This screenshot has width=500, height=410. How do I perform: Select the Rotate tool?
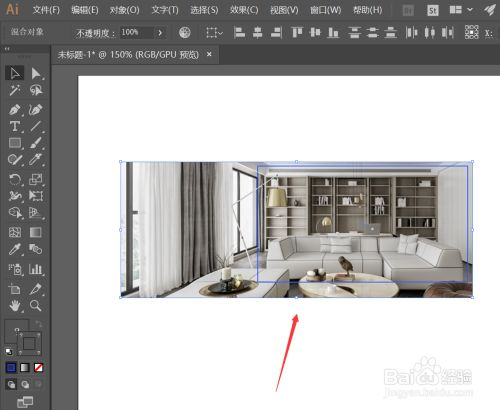point(15,179)
